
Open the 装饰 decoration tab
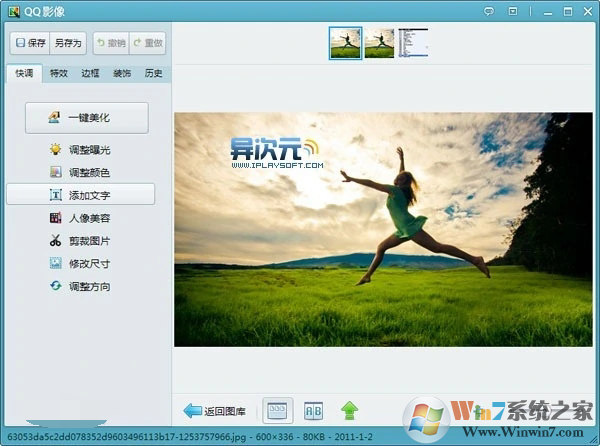(122, 73)
